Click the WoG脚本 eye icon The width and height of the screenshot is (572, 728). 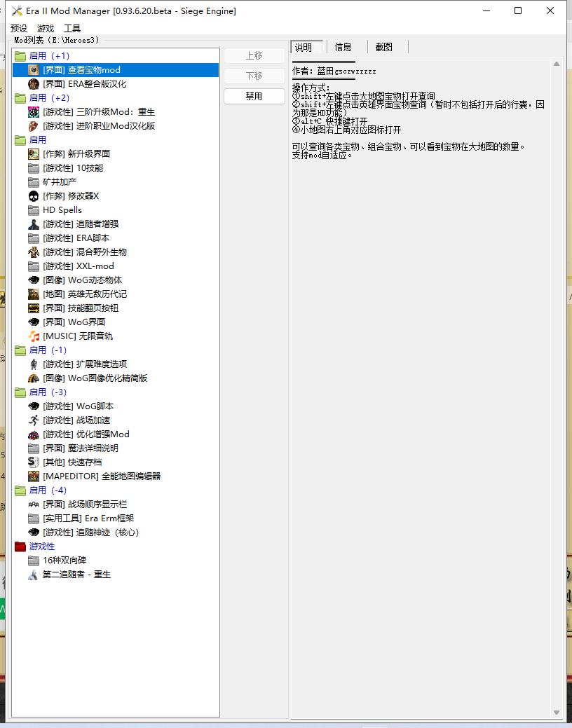34,406
